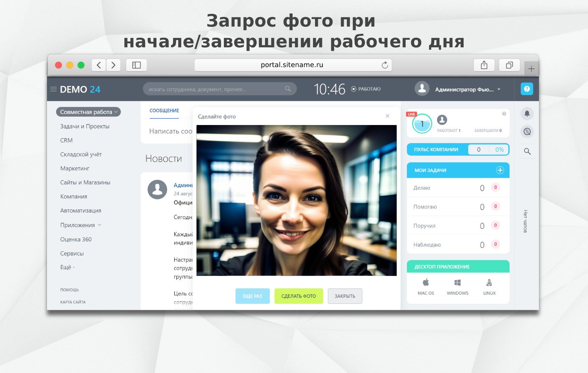Screen dimensions: 588x373
Task: Open Задачи и Проекты menu item
Action: point(85,126)
